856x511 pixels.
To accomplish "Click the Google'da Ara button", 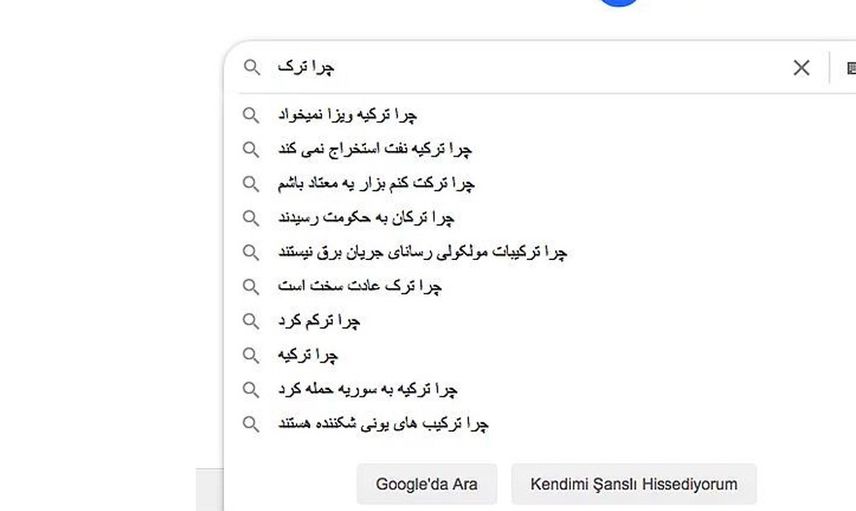I will (x=427, y=484).
